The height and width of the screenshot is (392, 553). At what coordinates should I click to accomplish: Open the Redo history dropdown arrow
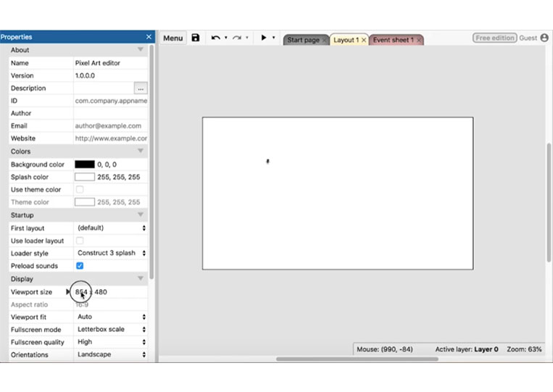click(247, 38)
